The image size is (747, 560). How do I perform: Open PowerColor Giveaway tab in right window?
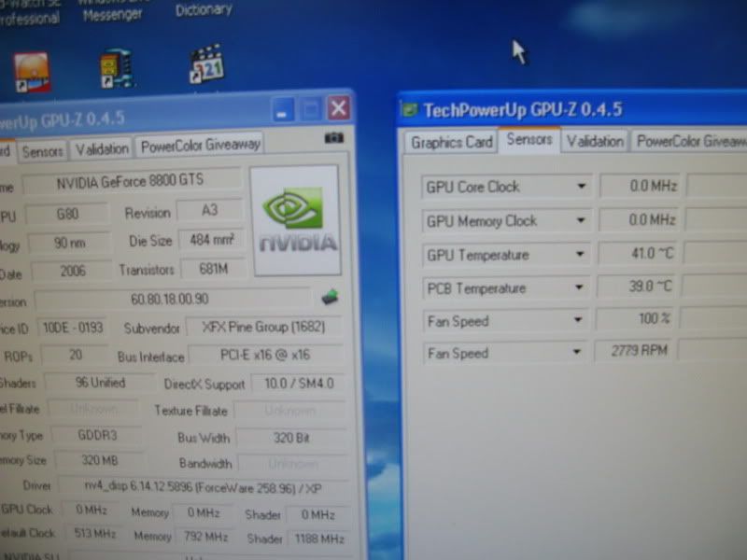coord(689,141)
